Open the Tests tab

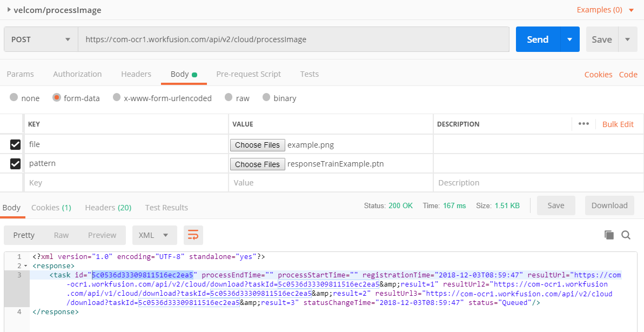point(309,74)
